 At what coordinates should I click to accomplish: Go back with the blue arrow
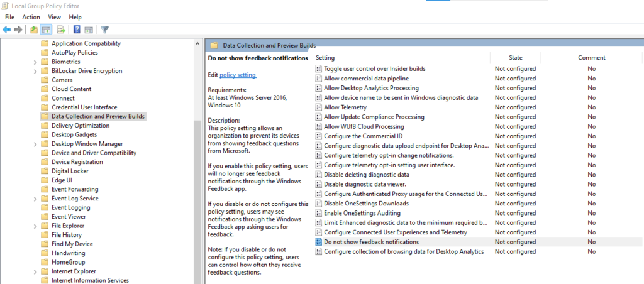point(6,30)
